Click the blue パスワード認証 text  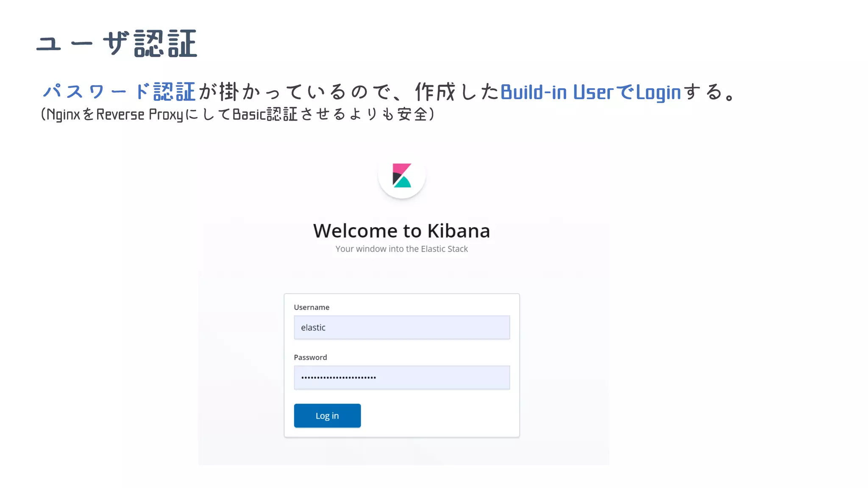pyautogui.click(x=119, y=92)
